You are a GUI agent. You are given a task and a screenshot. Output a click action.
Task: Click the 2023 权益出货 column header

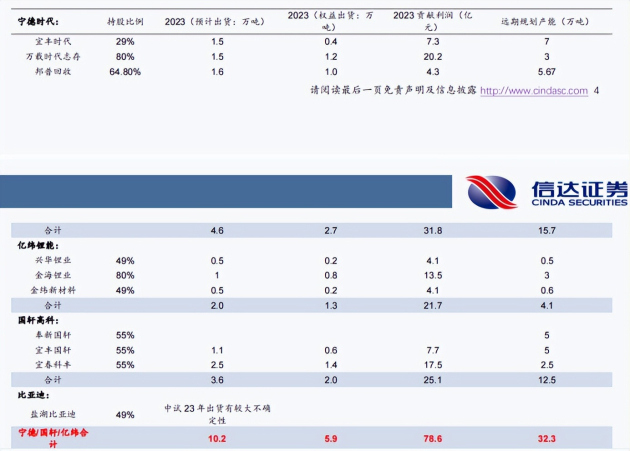330,21
